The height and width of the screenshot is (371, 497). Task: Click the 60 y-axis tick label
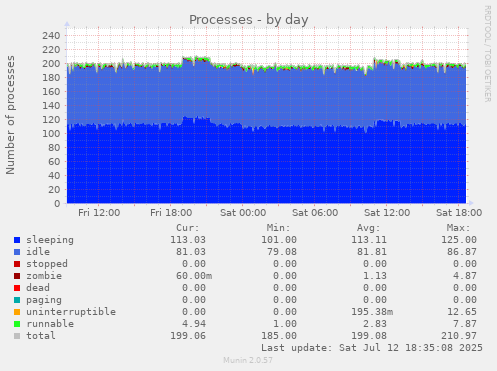54,162
